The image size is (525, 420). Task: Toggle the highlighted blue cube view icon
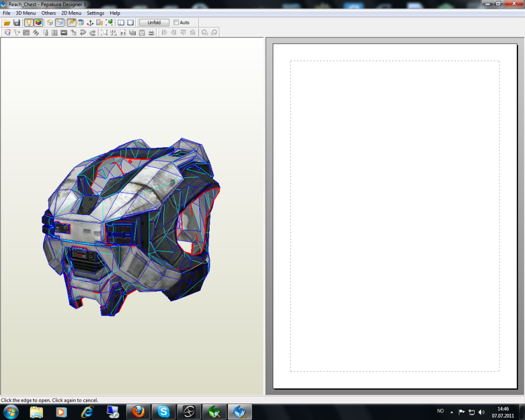click(59, 23)
